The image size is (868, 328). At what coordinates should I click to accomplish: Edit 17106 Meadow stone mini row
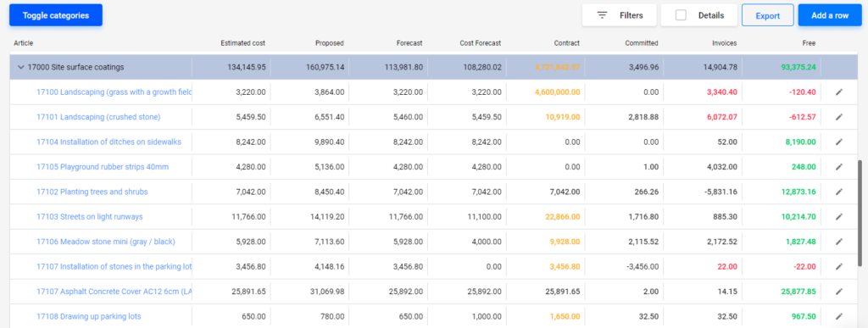tap(838, 242)
